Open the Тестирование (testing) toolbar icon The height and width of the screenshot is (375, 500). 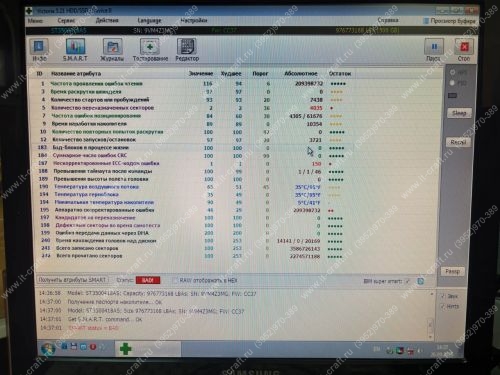click(150, 50)
